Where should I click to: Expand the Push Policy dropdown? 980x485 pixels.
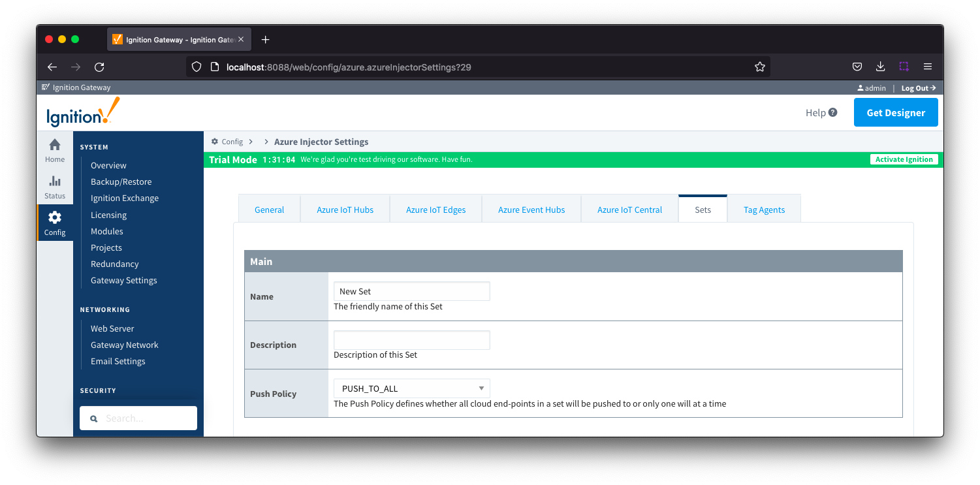click(x=411, y=388)
